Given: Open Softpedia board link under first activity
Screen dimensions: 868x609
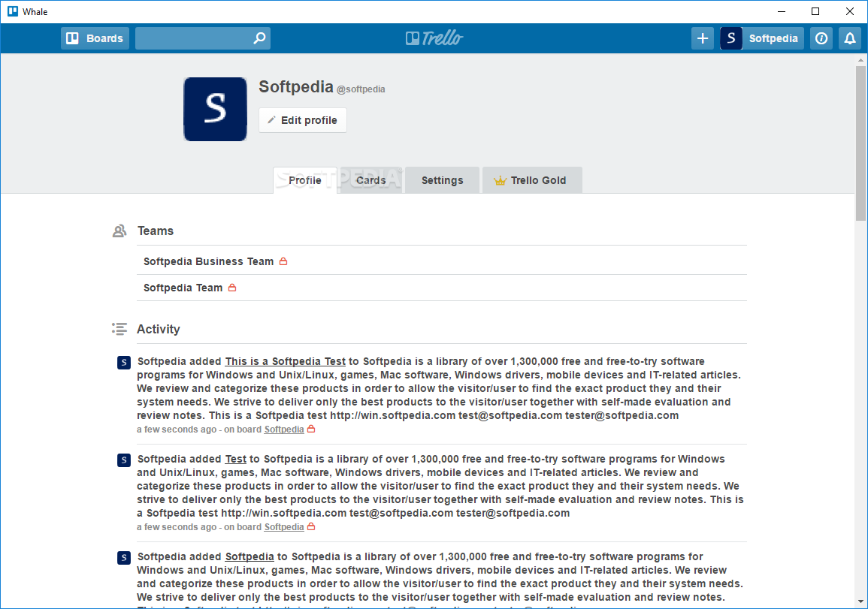Looking at the screenshot, I should 284,430.
